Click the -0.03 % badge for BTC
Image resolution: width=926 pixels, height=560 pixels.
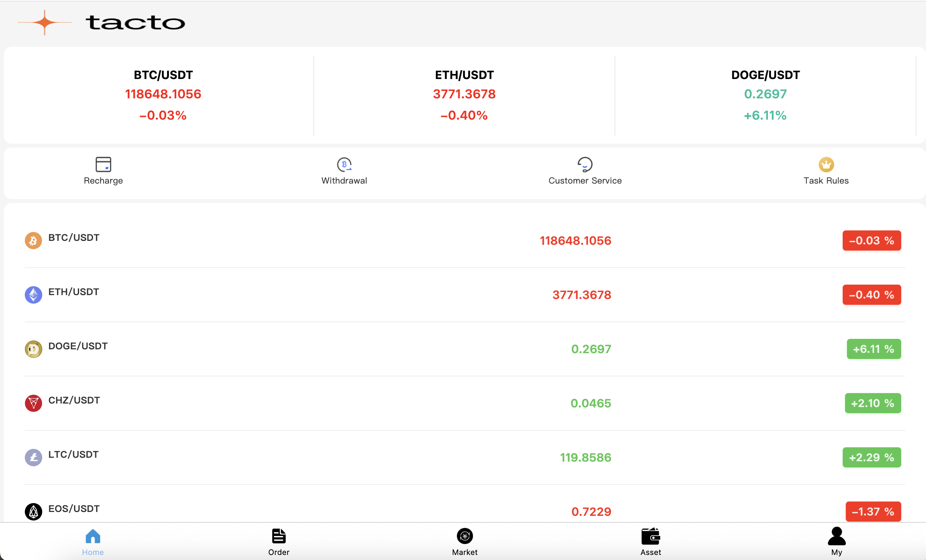[872, 240]
